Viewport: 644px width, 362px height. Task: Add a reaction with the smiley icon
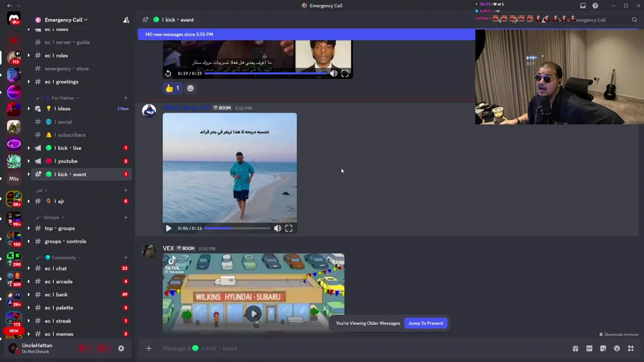(x=190, y=88)
